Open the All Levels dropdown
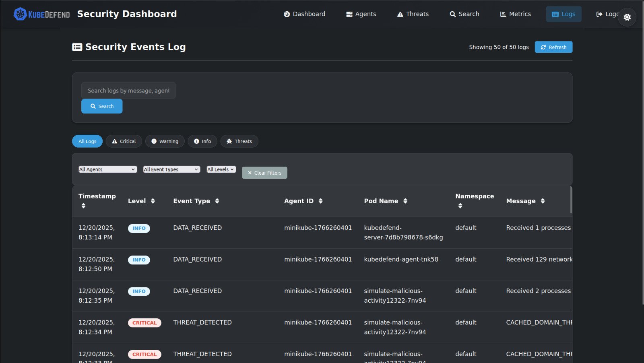The height and width of the screenshot is (363, 644). click(x=221, y=169)
